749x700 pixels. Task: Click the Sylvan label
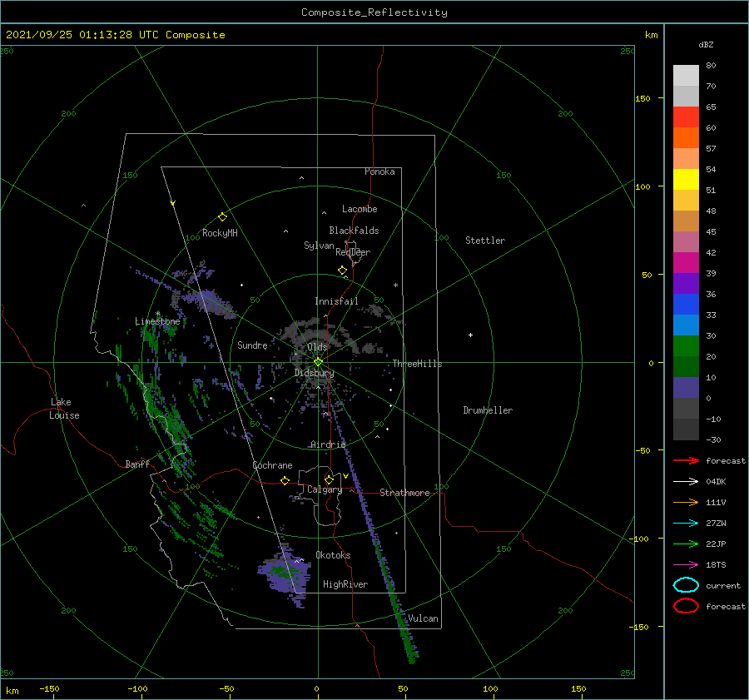tap(319, 246)
